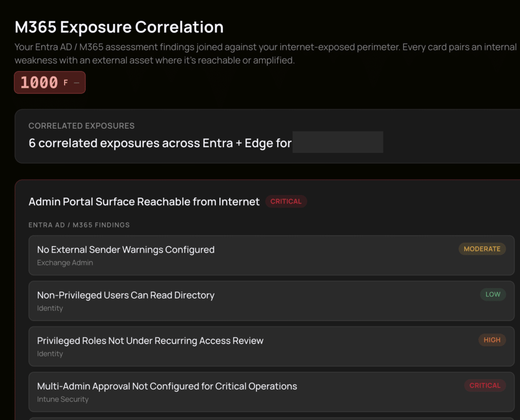
Task: Open the 'Non-Privileged Users Can Read Directory' finding
Action: click(x=271, y=301)
